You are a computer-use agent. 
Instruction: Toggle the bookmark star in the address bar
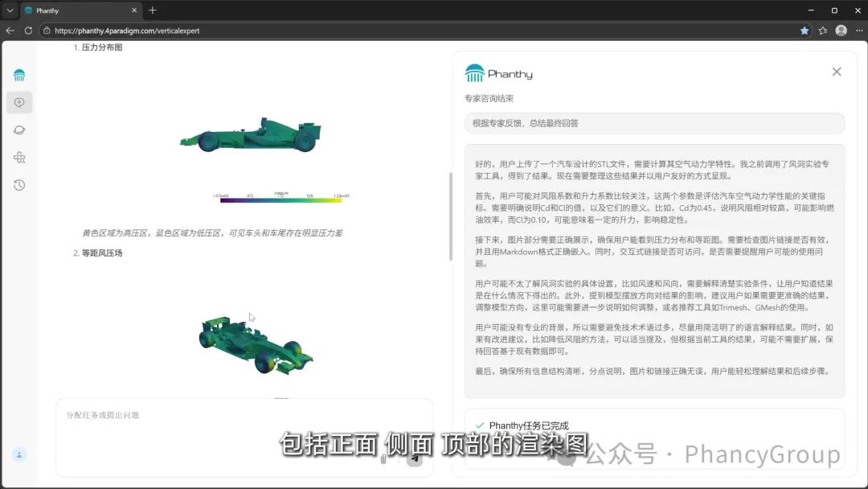(804, 31)
